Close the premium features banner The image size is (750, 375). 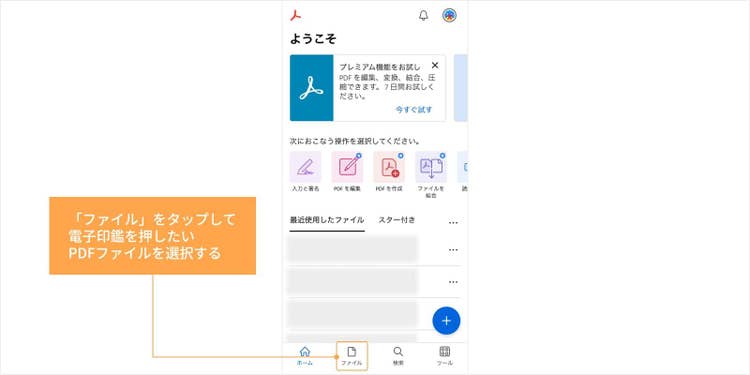coord(435,66)
